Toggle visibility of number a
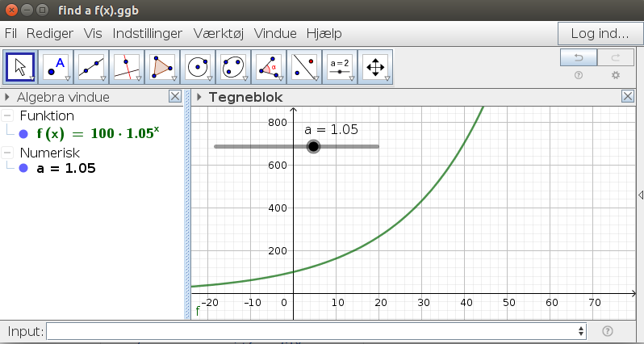The image size is (644, 344). click(x=23, y=168)
